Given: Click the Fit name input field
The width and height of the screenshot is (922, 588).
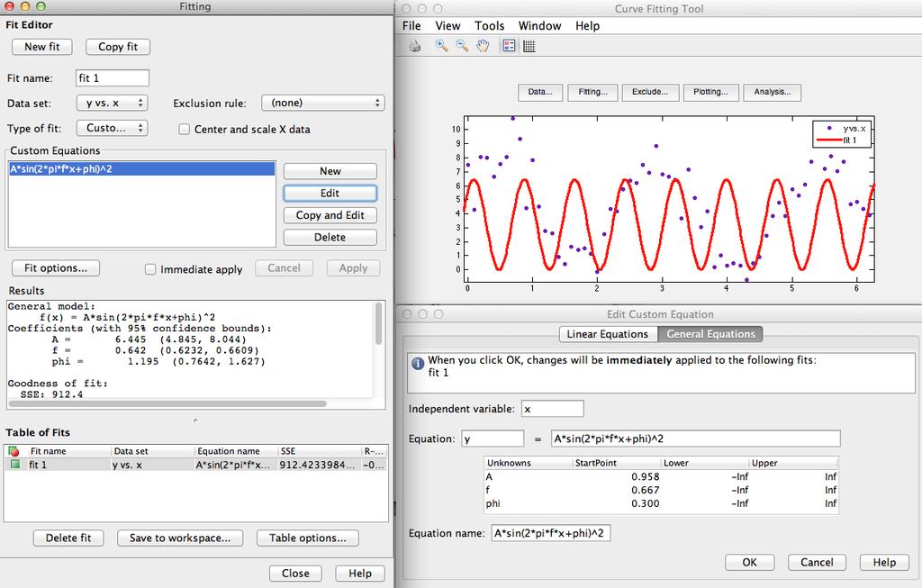Looking at the screenshot, I should coord(113,78).
